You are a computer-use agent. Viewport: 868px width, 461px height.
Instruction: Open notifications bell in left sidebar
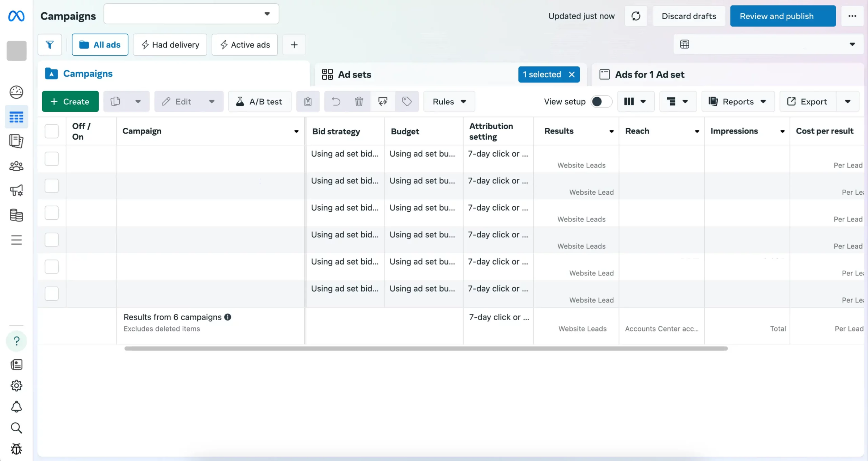pyautogui.click(x=16, y=407)
